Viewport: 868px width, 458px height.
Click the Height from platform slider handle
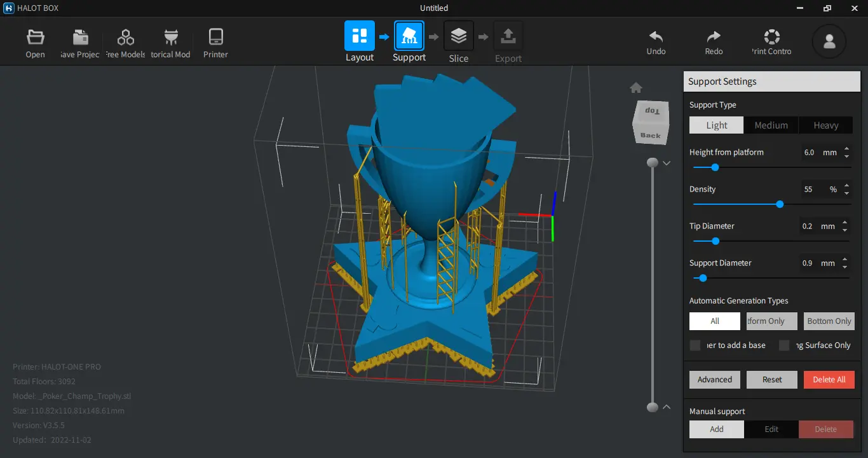pos(715,167)
